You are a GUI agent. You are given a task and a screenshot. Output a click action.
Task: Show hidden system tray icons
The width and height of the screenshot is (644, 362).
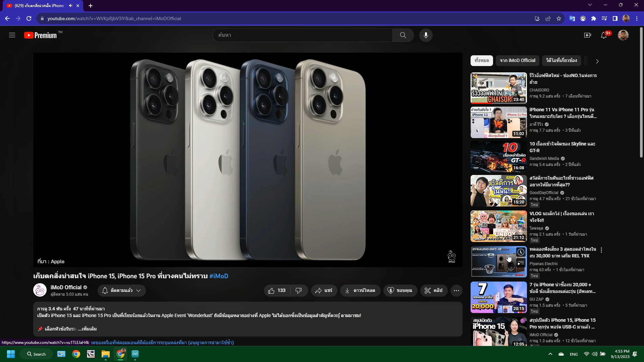point(550,354)
